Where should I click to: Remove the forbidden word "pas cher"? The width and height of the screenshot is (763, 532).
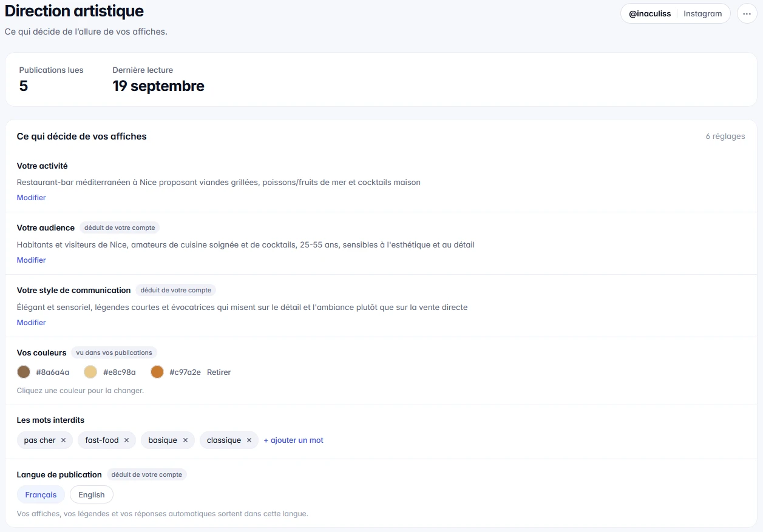click(x=63, y=440)
